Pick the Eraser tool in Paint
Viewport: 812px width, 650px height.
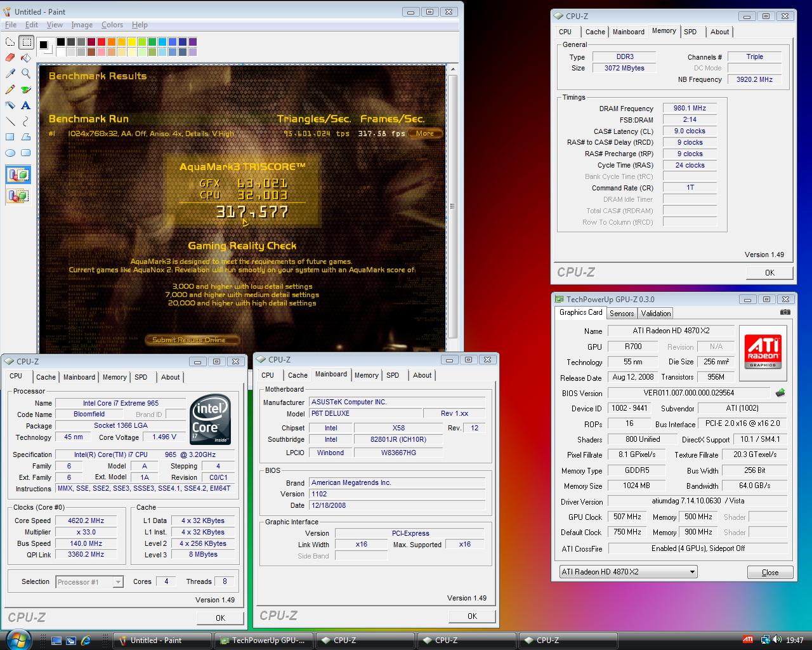click(x=10, y=58)
